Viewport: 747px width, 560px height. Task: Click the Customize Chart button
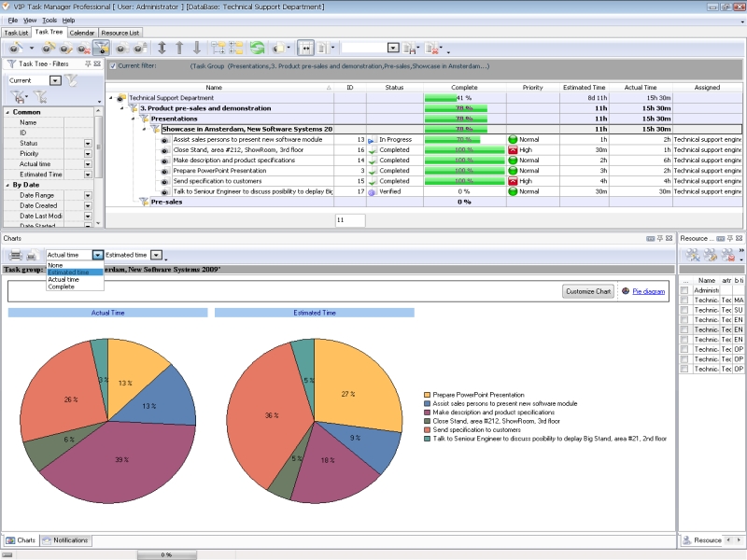click(588, 291)
